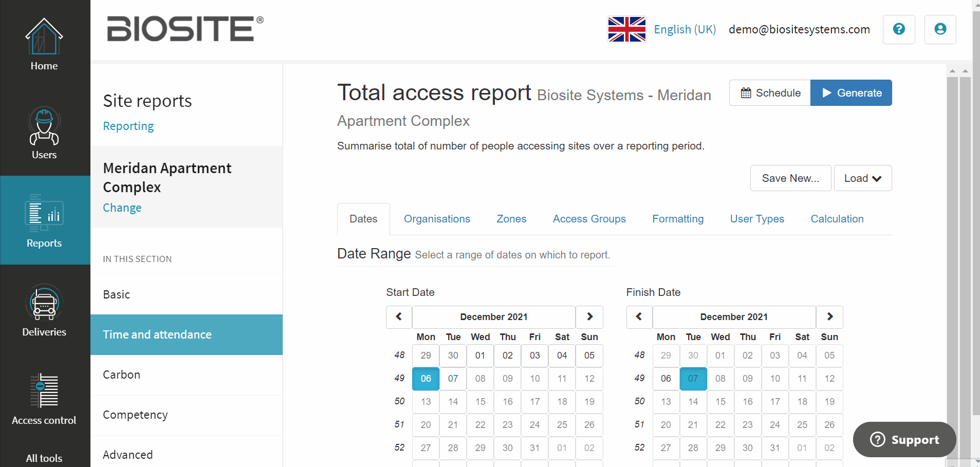This screenshot has height=467, width=980.
Task: Switch to the Calculation tab
Action: [837, 219]
